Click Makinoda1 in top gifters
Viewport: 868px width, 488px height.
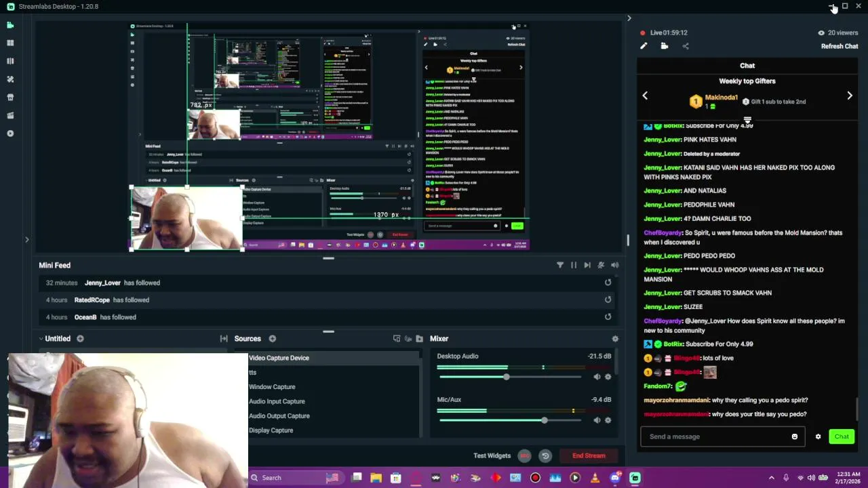(721, 98)
